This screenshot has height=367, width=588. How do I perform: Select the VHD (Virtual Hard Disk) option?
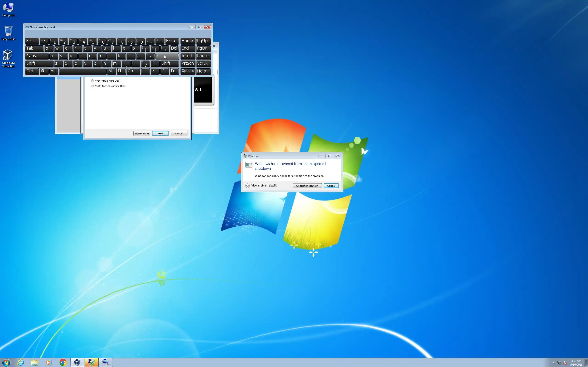92,81
